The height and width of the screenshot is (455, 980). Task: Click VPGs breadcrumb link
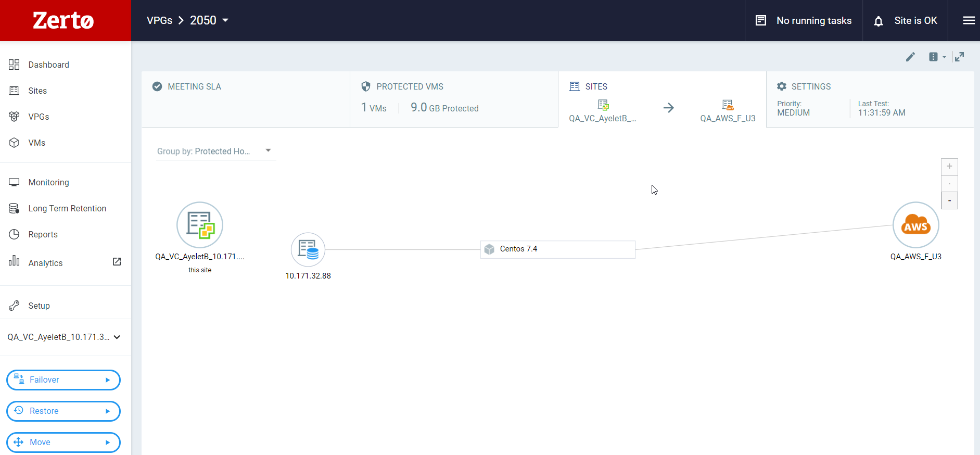(x=159, y=20)
